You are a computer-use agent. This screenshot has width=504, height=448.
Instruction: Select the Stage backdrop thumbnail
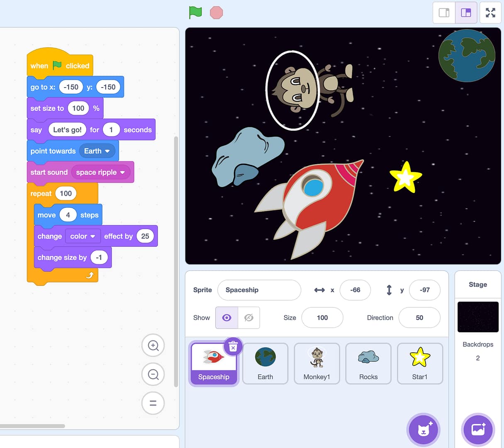point(478,317)
